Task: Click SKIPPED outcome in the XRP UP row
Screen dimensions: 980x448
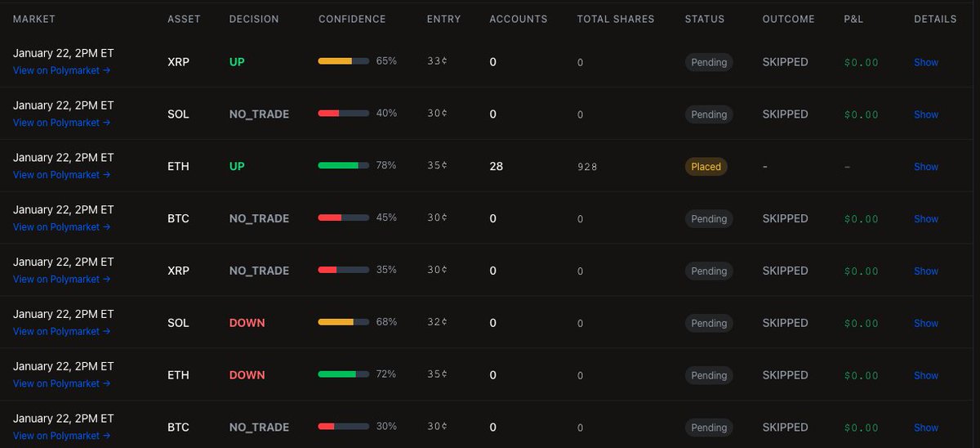Action: [785, 62]
